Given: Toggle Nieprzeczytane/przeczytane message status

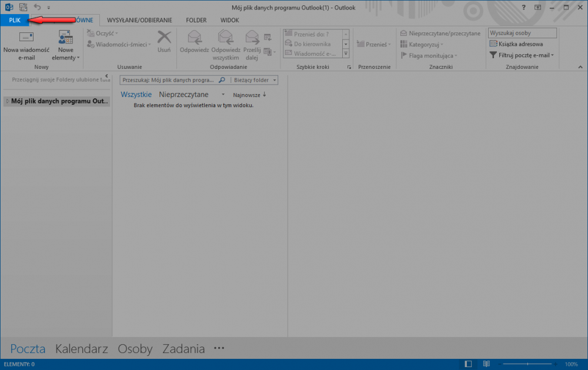Looking at the screenshot, I should (440, 34).
